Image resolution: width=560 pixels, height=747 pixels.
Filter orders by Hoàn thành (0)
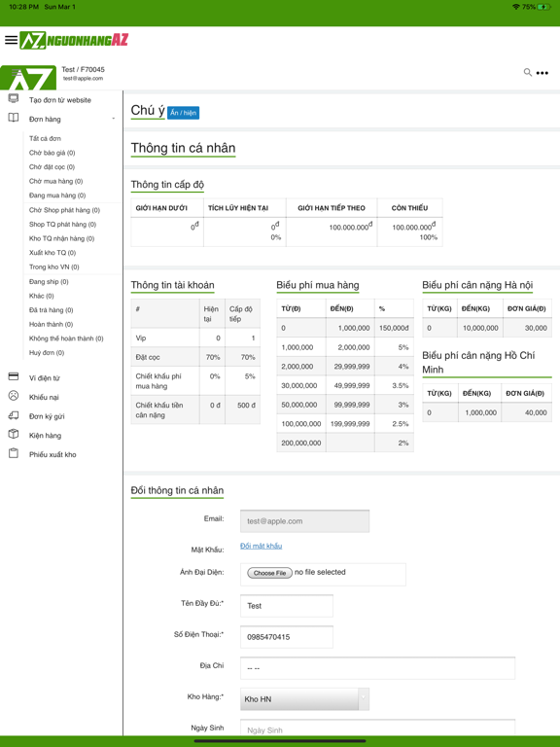pos(51,325)
